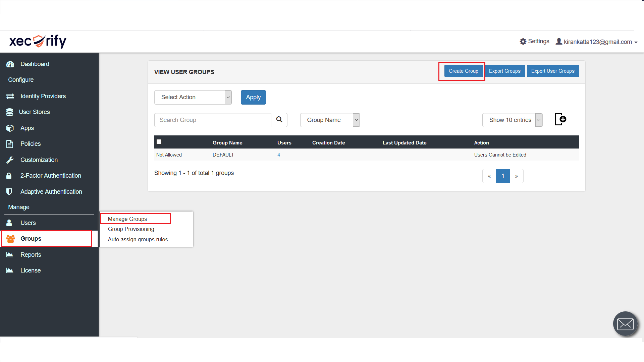Screen dimensions: 644x362
Task: Click the Export Groups button
Action: (x=505, y=71)
